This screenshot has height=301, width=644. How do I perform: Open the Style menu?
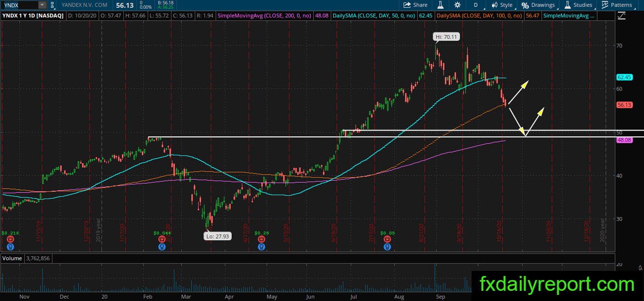pyautogui.click(x=502, y=5)
